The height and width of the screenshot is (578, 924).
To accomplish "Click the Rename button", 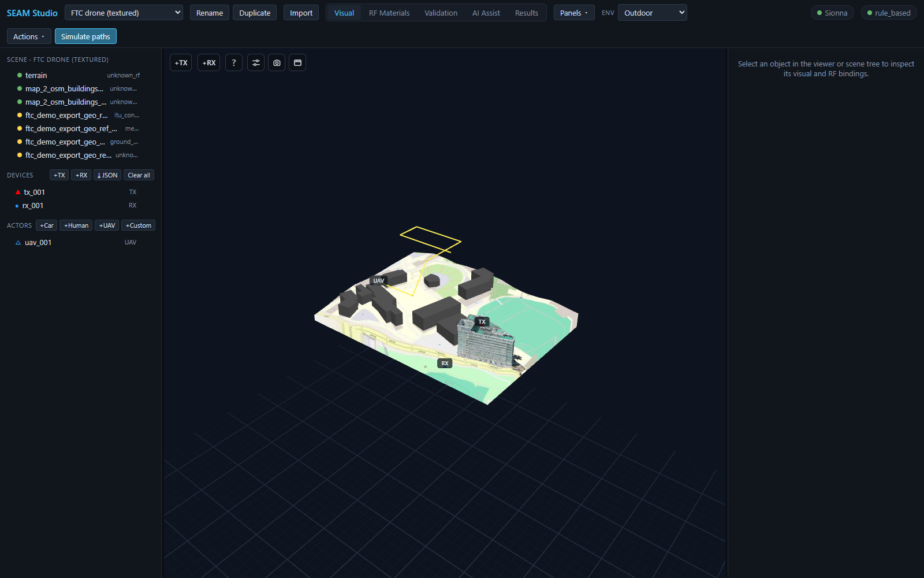I will click(x=210, y=13).
